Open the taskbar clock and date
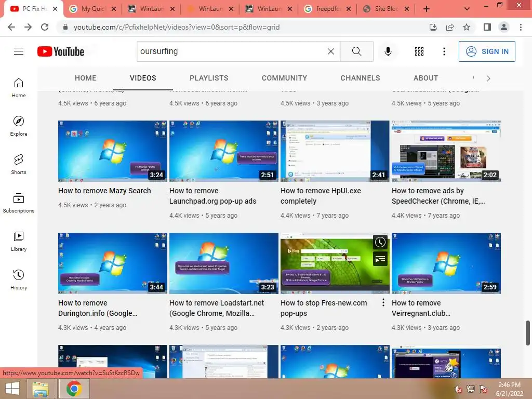Viewport: 532px width, 399px height. (509, 389)
